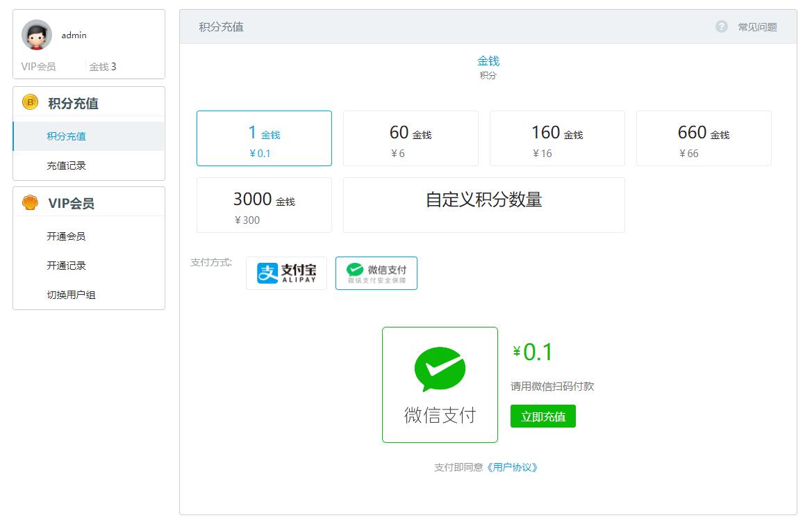The width and height of the screenshot is (812, 527).
Task: Open the help question mark icon
Action: pyautogui.click(x=722, y=26)
